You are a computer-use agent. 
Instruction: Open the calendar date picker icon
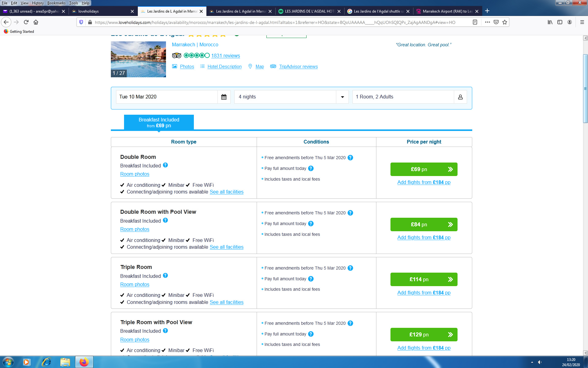(224, 97)
